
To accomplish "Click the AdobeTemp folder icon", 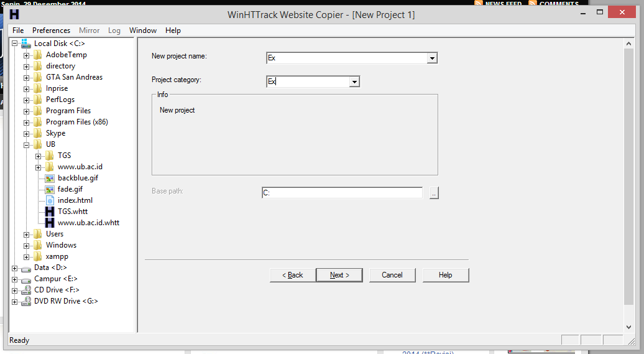I will [x=38, y=55].
